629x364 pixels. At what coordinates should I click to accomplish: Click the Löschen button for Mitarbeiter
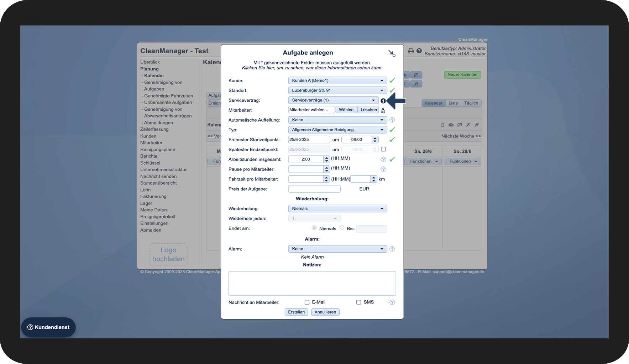368,110
